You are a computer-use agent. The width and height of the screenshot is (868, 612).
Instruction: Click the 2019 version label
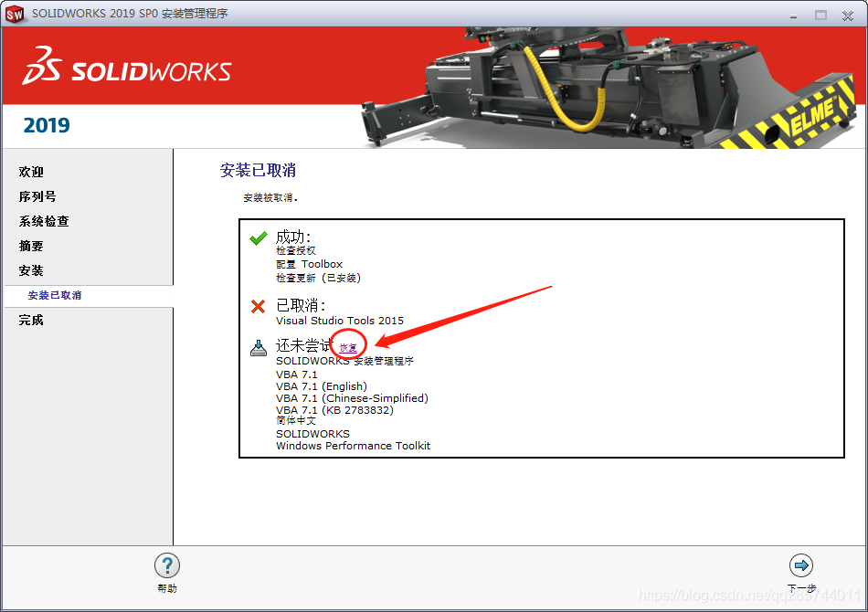point(47,125)
